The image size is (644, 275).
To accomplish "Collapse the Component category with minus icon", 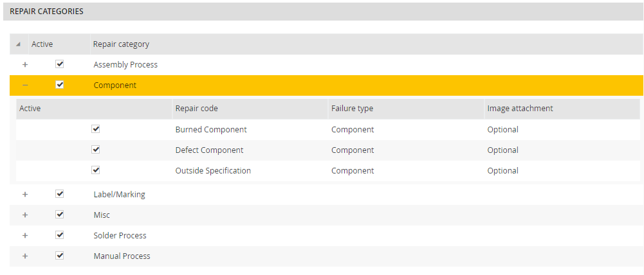I will pyautogui.click(x=25, y=85).
